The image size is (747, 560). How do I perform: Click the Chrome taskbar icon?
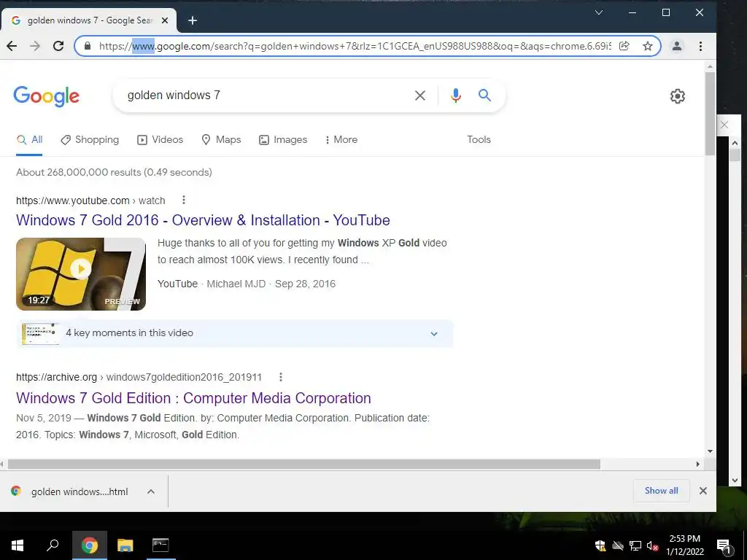[89, 545]
